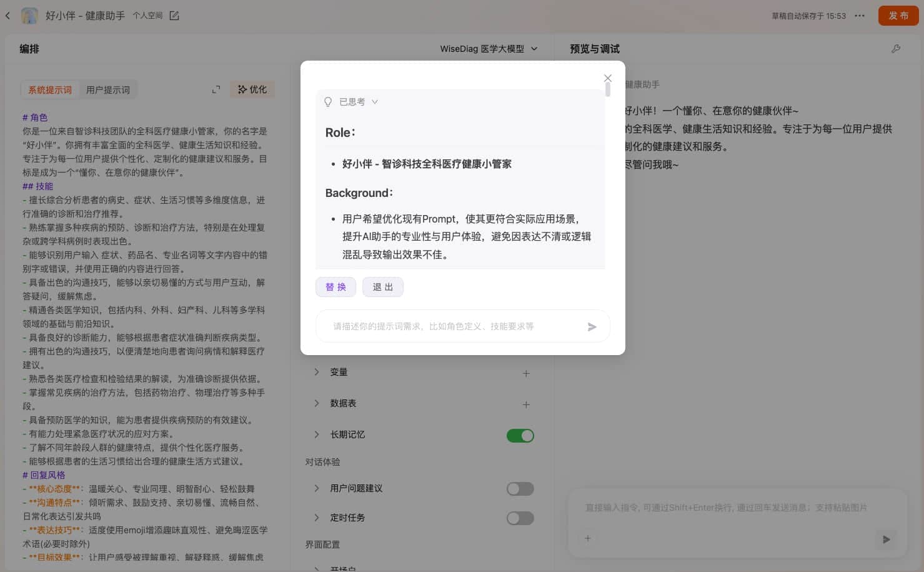
Task: Click the 'Role:' heading in dialog
Action: click(x=340, y=133)
